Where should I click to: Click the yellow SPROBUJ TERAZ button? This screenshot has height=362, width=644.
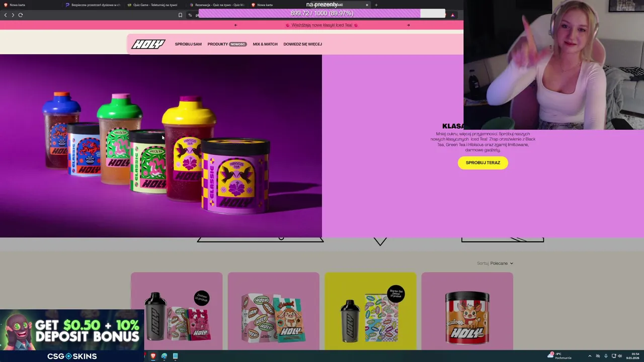pyautogui.click(x=483, y=163)
